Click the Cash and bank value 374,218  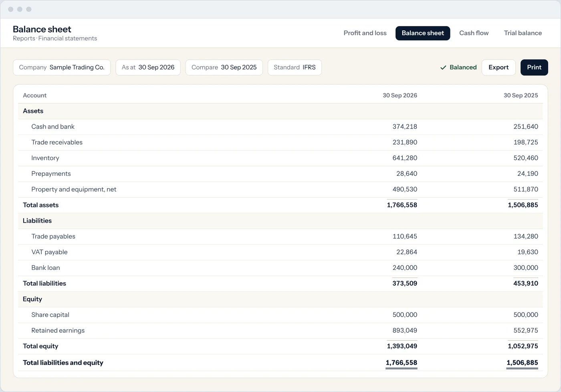[x=405, y=127]
